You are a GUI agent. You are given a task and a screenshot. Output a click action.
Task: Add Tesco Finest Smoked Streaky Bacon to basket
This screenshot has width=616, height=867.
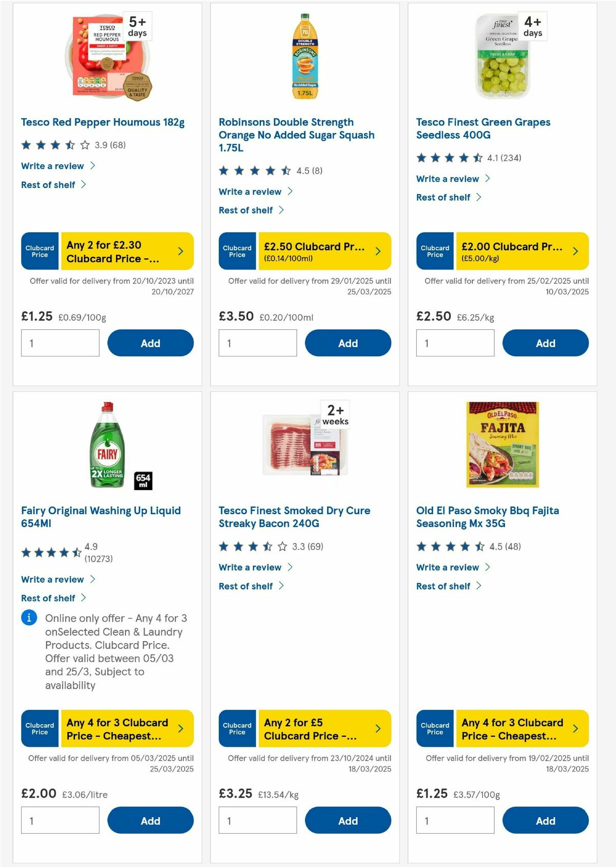point(348,820)
